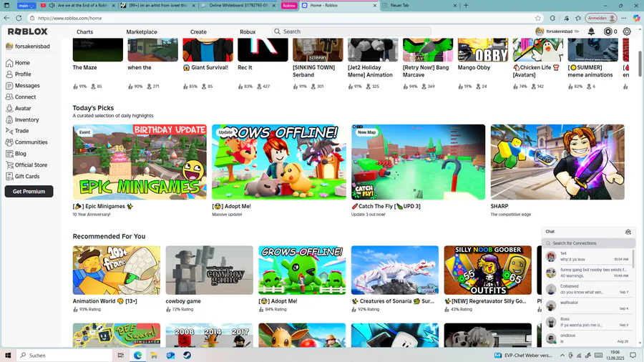Open Marketplace in top navigation

(142, 31)
